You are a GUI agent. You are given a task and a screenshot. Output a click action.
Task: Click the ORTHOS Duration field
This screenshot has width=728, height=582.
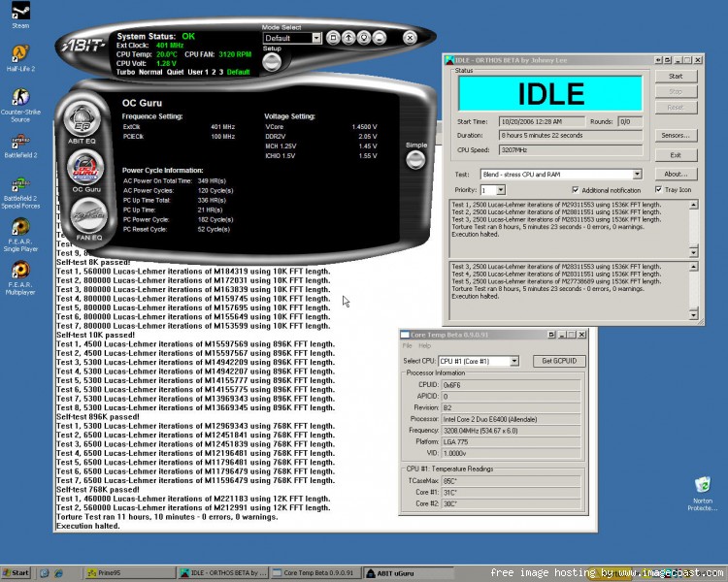[x=571, y=136]
